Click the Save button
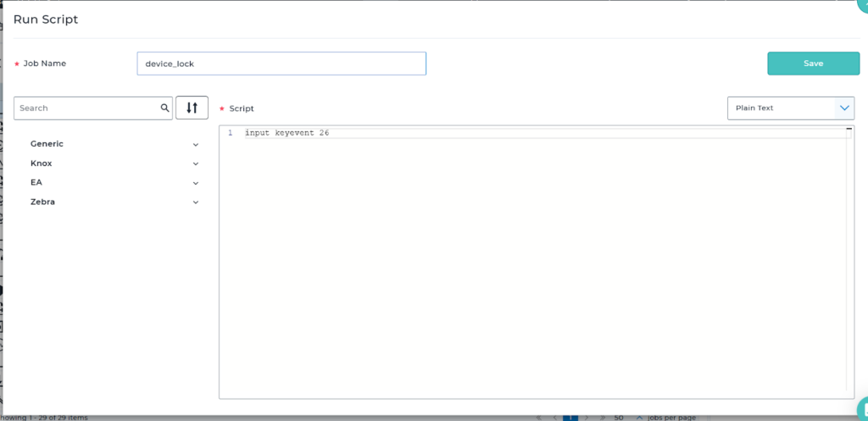This screenshot has width=868, height=421. pyautogui.click(x=813, y=64)
